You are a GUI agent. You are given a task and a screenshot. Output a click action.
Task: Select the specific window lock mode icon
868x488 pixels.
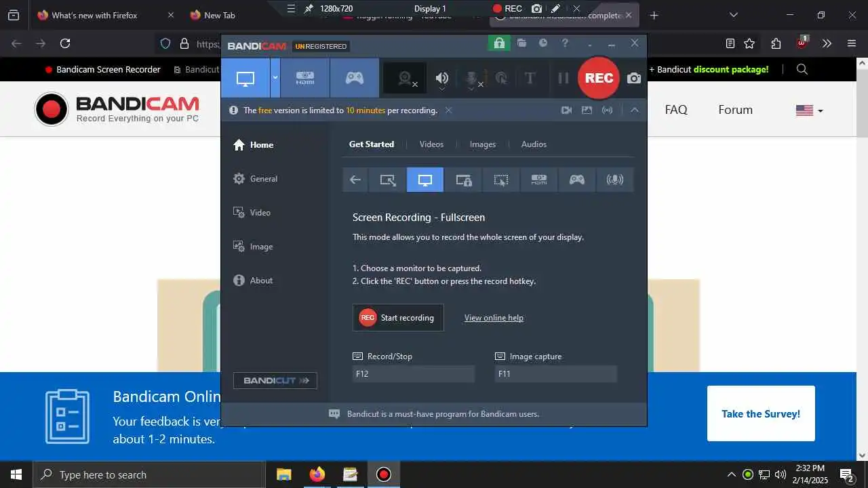(463, 180)
